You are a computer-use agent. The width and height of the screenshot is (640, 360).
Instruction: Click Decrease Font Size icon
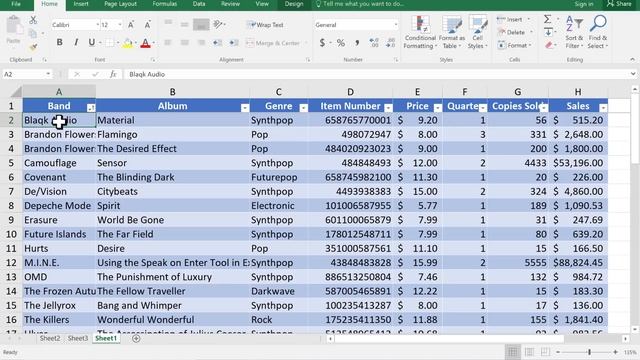tap(147, 25)
